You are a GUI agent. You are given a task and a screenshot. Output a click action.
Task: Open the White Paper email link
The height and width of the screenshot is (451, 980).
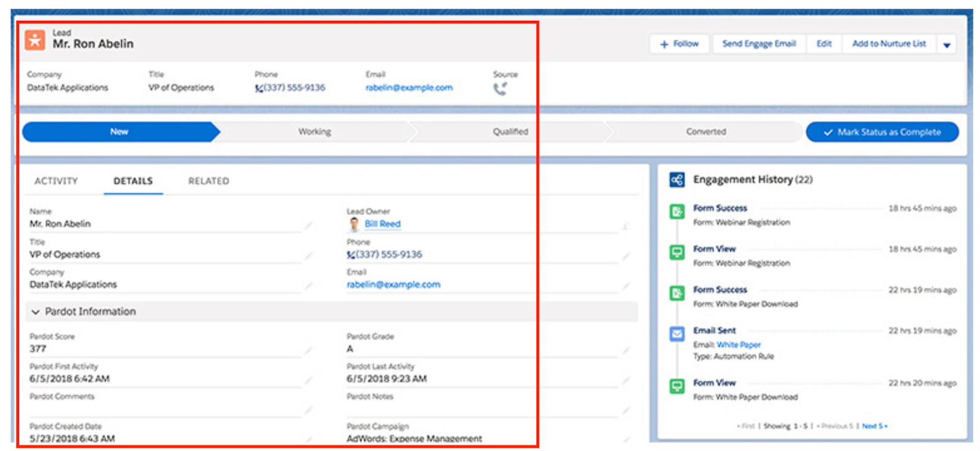(x=739, y=345)
